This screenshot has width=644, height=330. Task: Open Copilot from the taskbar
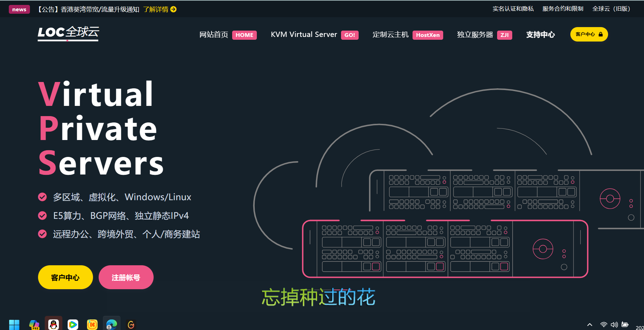[34, 324]
